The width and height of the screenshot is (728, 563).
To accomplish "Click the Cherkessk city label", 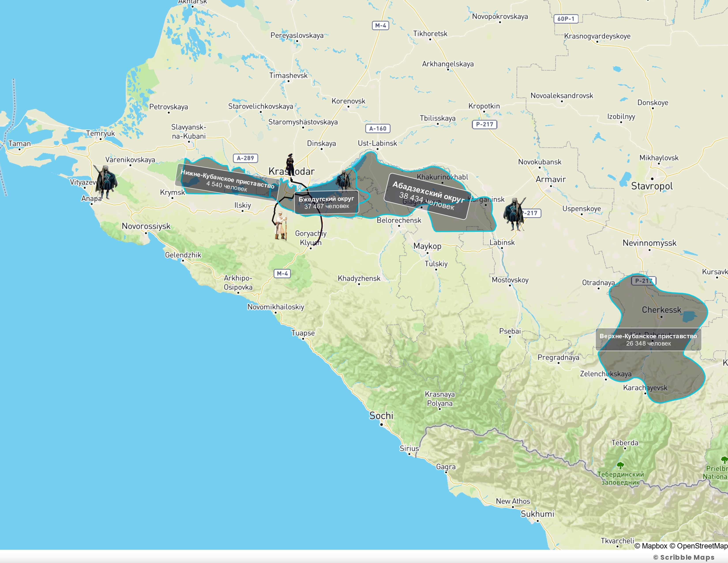I will point(661,310).
